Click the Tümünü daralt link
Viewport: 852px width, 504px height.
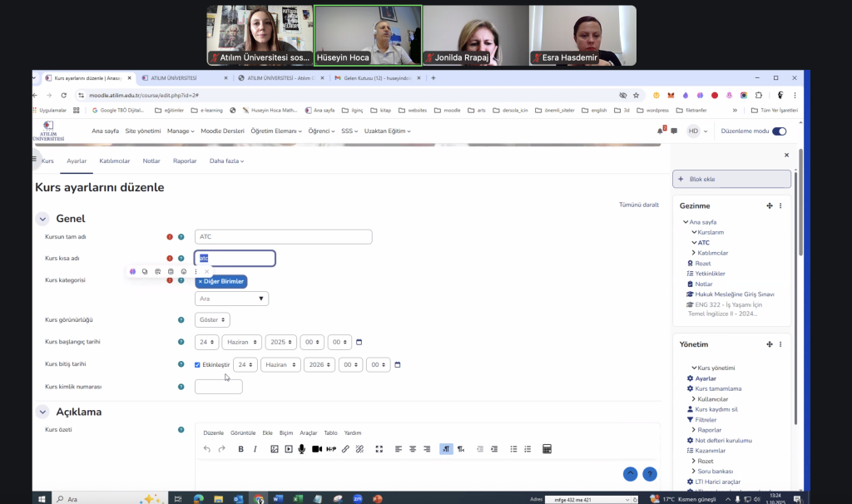639,205
